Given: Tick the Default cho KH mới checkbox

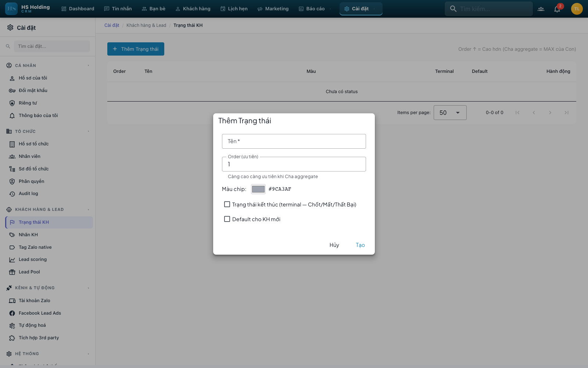Looking at the screenshot, I should pos(227,219).
